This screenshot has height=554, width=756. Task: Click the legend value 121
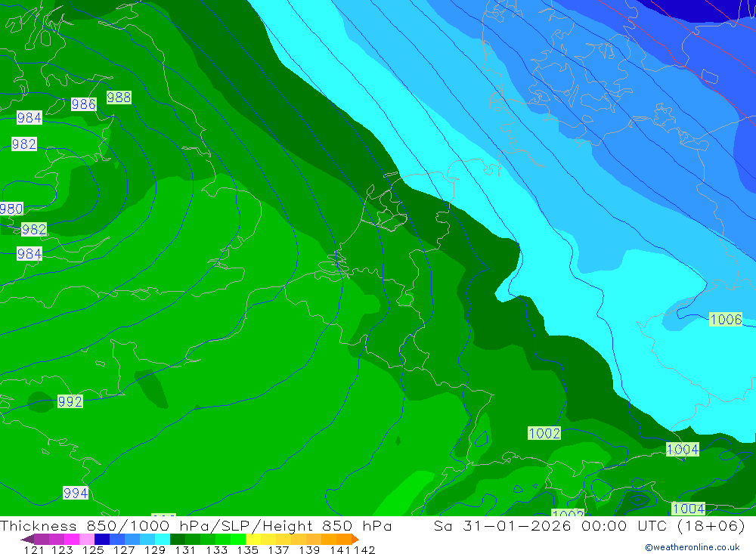pos(34,549)
